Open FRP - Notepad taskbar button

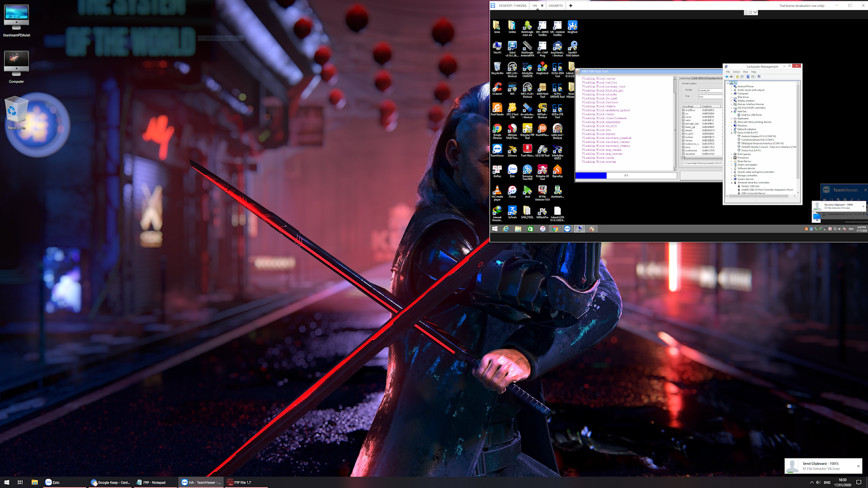(x=156, y=482)
